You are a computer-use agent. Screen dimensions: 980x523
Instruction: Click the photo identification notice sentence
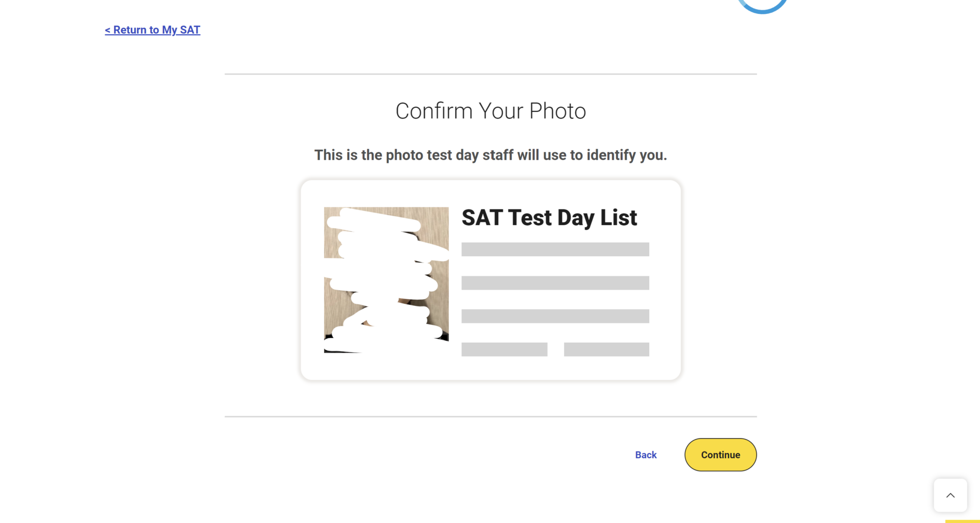491,155
